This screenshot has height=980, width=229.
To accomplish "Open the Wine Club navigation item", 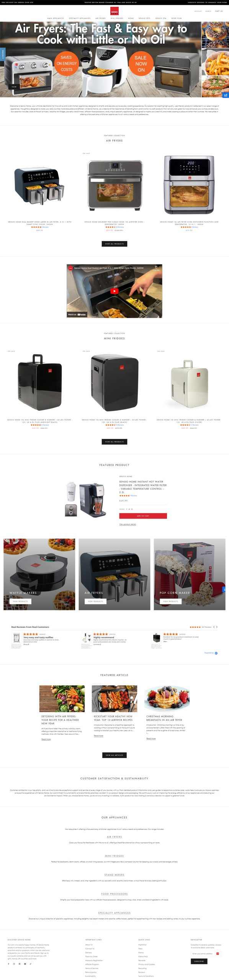I will pyautogui.click(x=177, y=18).
